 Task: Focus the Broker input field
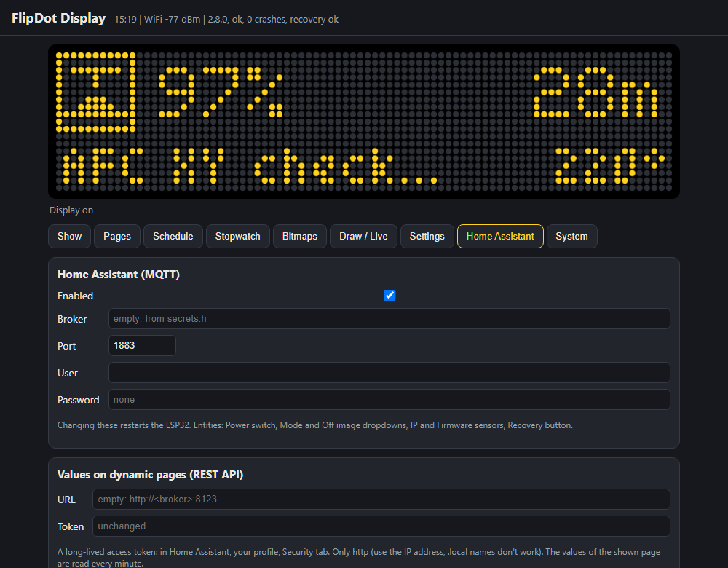(389, 319)
